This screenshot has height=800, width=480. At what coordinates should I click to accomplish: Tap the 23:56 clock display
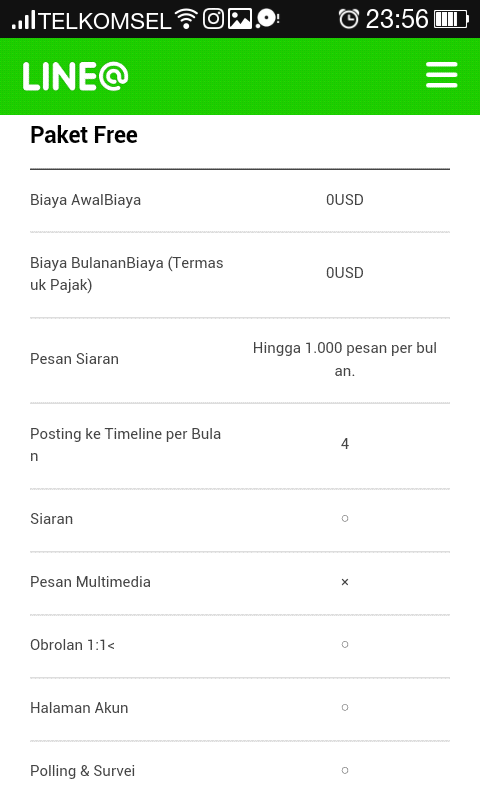click(x=397, y=19)
